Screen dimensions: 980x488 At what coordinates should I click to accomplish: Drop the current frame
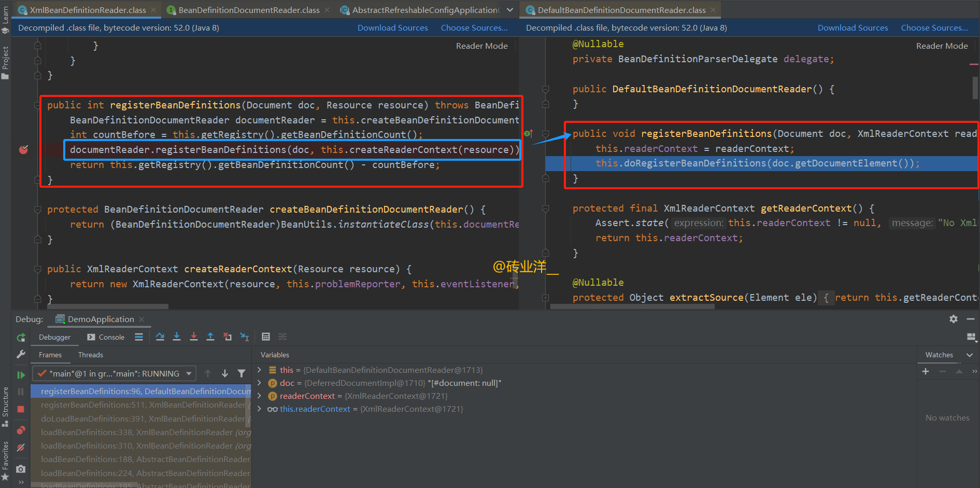[x=227, y=337]
